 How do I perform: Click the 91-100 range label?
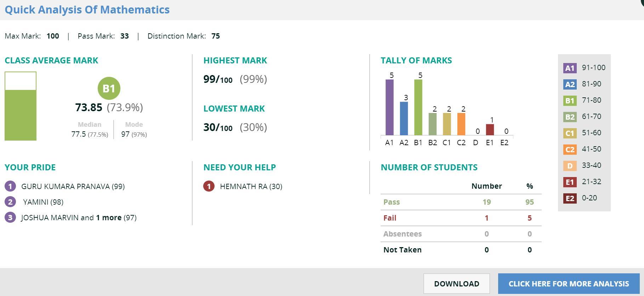pos(594,68)
